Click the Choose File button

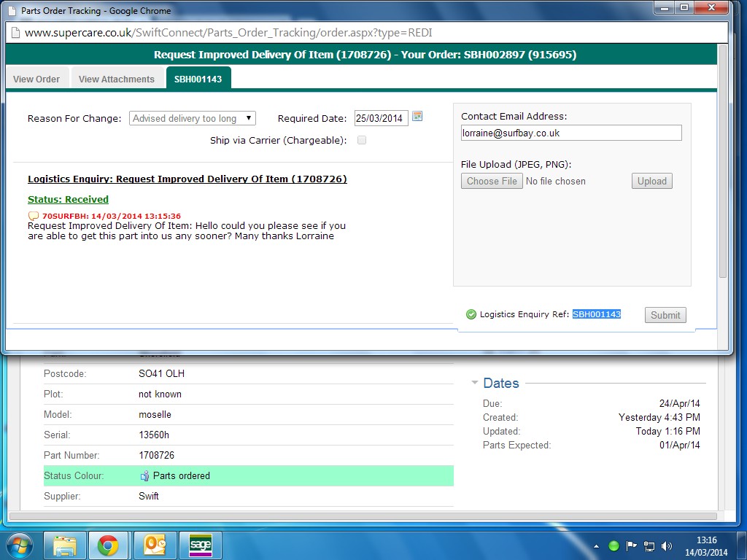(492, 181)
